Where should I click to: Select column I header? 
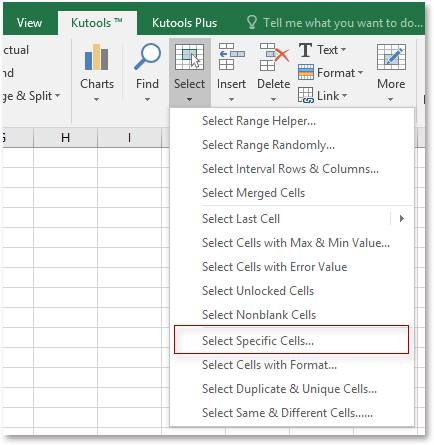(129, 138)
